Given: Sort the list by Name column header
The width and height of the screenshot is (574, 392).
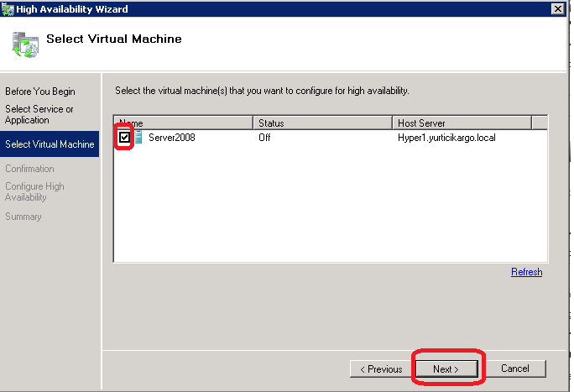Looking at the screenshot, I should point(183,123).
